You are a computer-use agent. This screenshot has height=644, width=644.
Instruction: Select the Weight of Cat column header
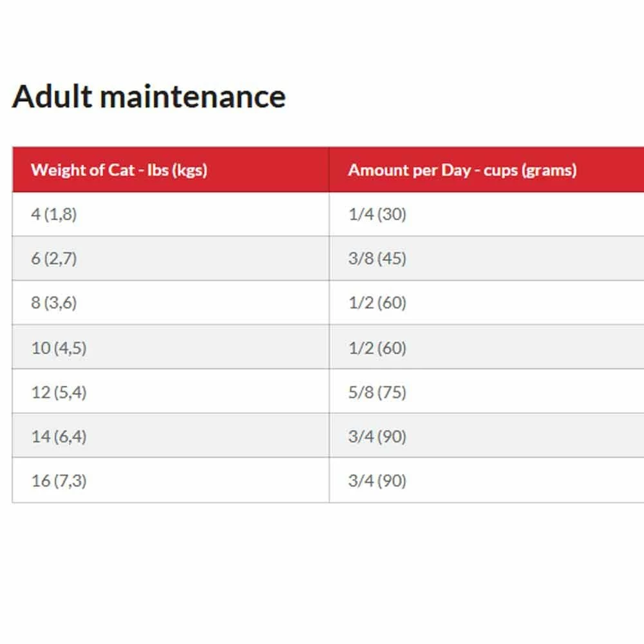pos(118,170)
